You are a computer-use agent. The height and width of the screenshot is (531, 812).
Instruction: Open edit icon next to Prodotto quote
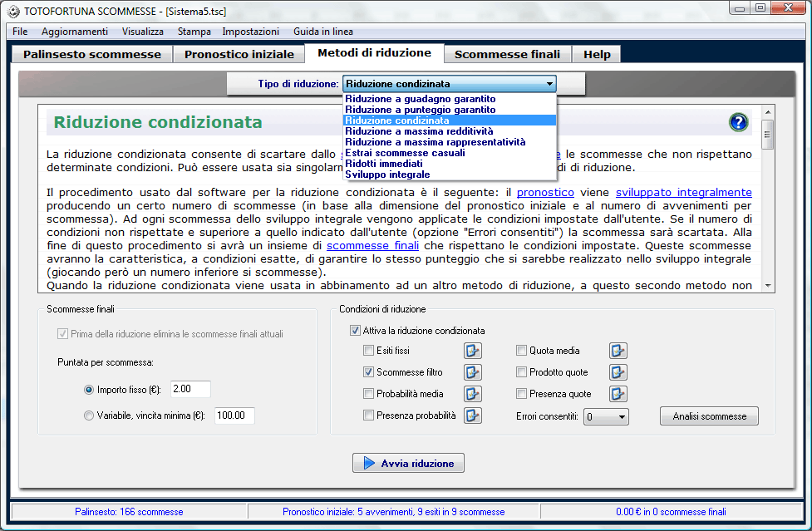pyautogui.click(x=618, y=372)
